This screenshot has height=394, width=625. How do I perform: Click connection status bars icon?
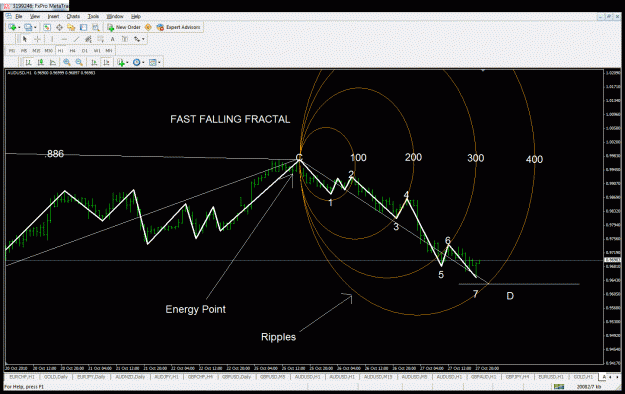[x=559, y=387]
